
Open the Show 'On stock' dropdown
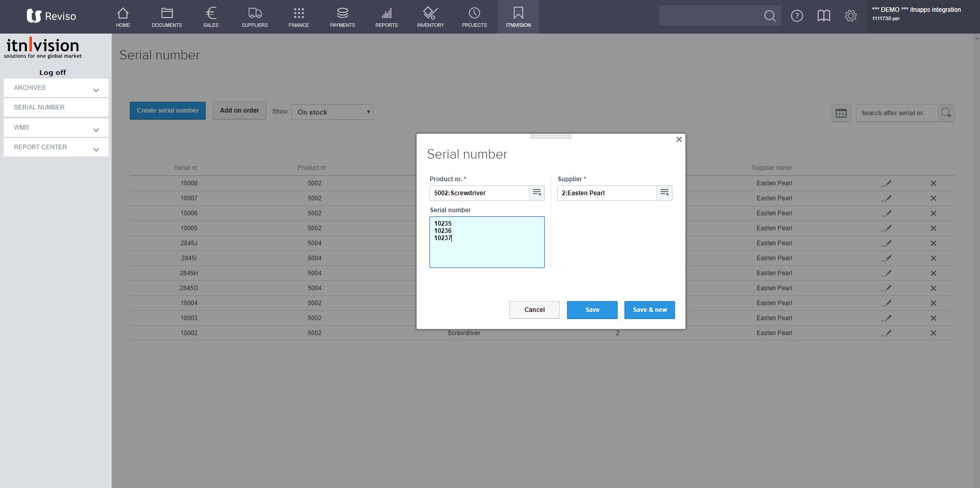(332, 112)
